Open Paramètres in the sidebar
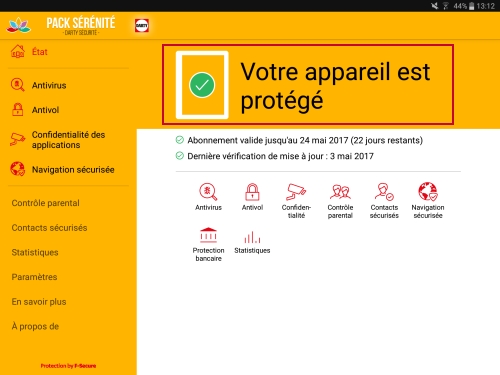The image size is (500, 375). pyautogui.click(x=34, y=277)
